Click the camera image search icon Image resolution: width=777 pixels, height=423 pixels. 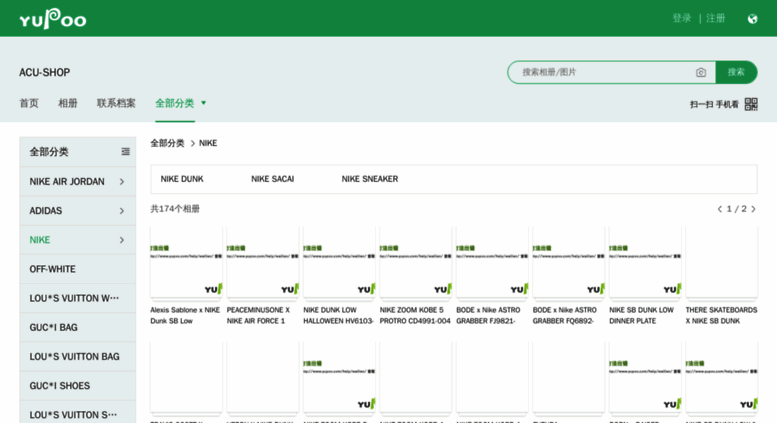pyautogui.click(x=701, y=72)
